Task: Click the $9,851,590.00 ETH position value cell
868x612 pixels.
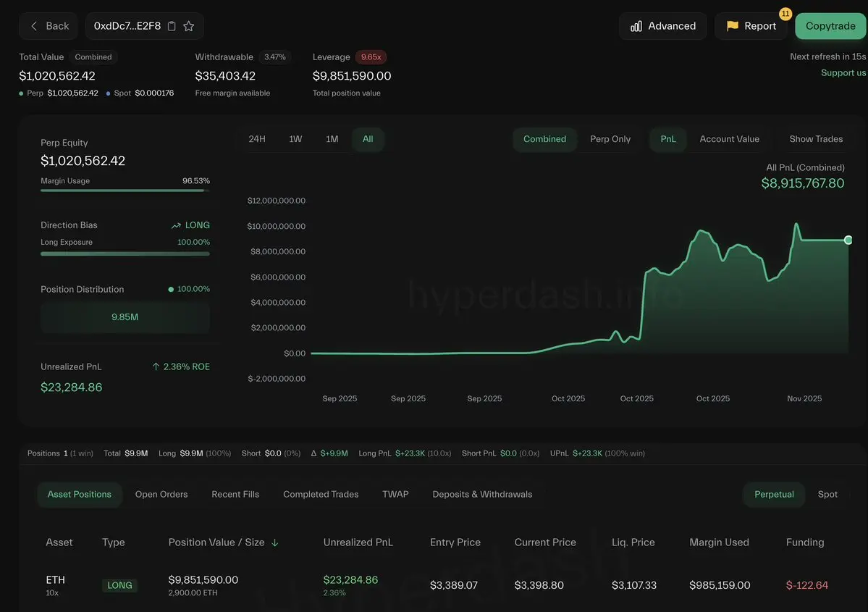Action: click(x=203, y=580)
